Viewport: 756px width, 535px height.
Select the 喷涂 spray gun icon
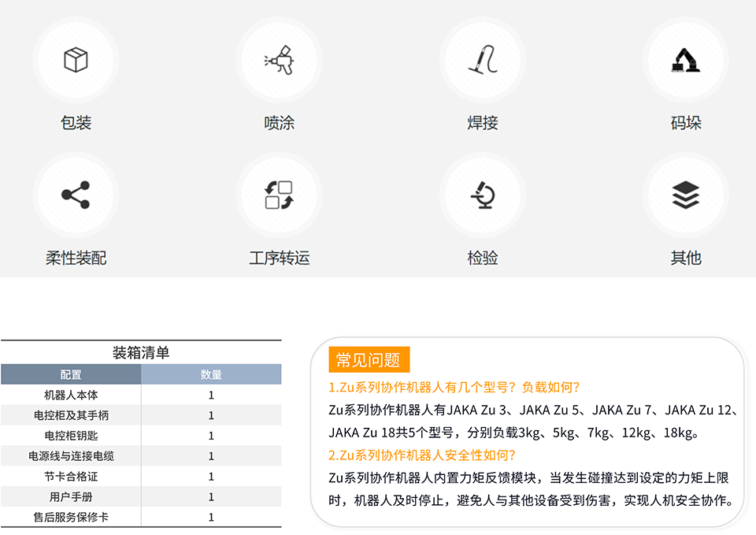(x=279, y=60)
